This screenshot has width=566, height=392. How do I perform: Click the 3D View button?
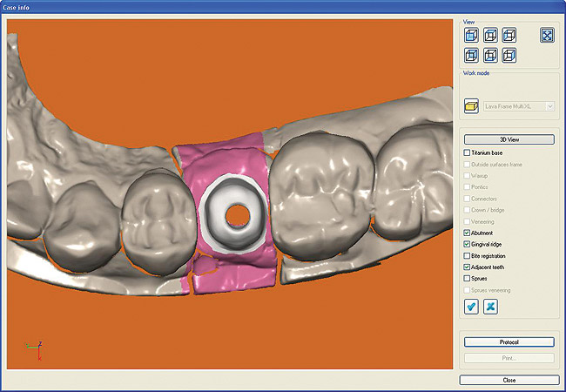click(509, 139)
